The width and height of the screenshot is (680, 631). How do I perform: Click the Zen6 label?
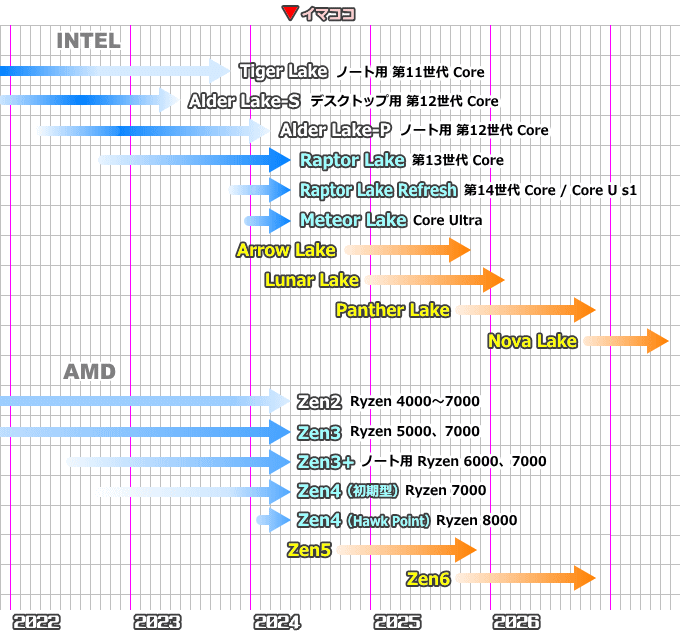click(x=428, y=579)
